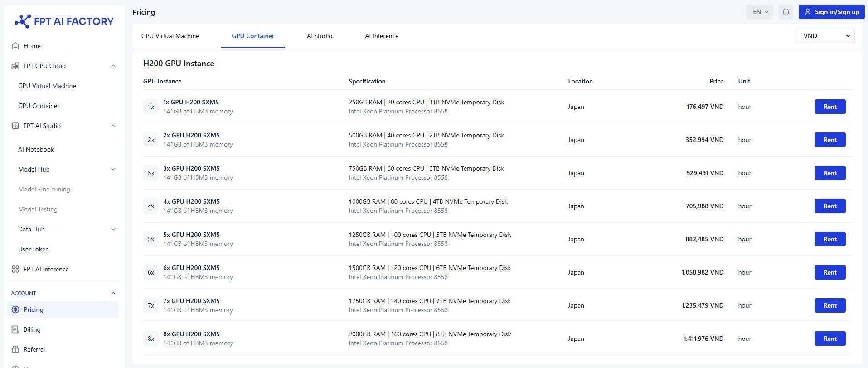Rent the 8x GPU H200 SXM5 instance
868x368 pixels.
pos(830,339)
